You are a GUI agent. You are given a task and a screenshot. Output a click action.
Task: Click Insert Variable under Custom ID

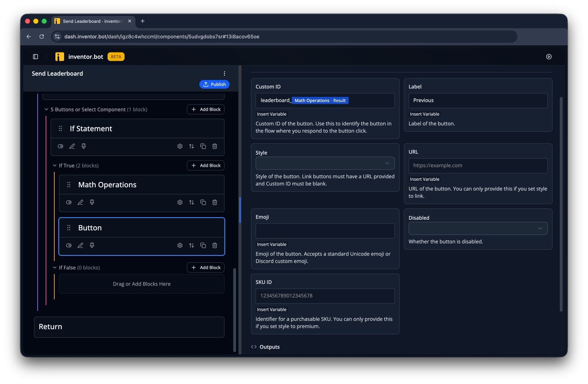click(x=272, y=114)
